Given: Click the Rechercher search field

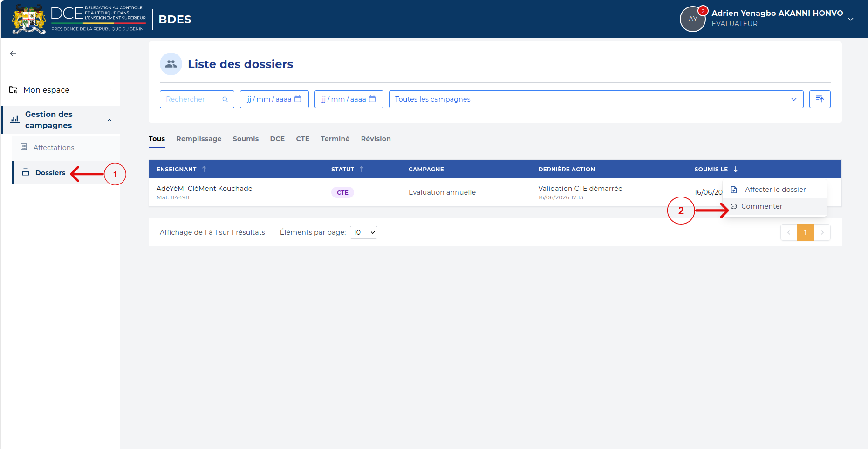Looking at the screenshot, I should 197,99.
